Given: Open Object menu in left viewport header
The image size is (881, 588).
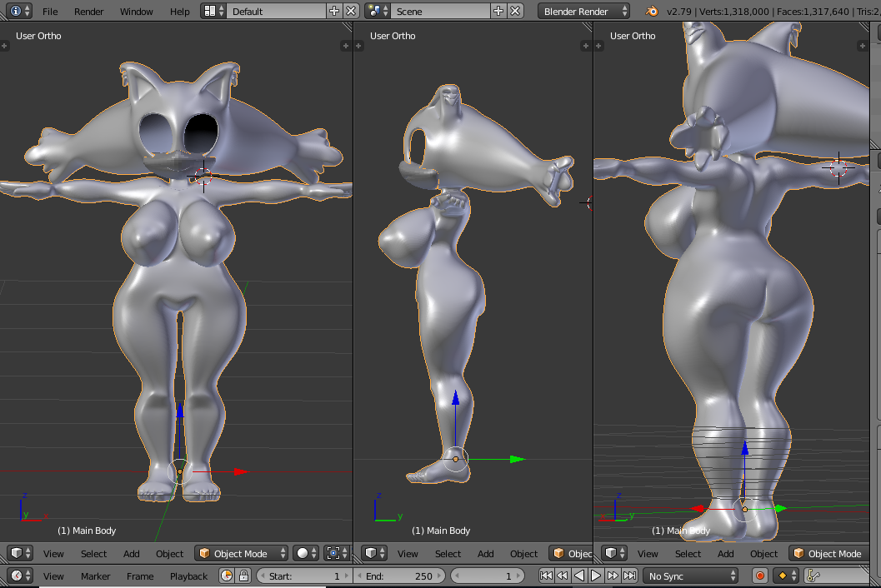Looking at the screenshot, I should 170,553.
